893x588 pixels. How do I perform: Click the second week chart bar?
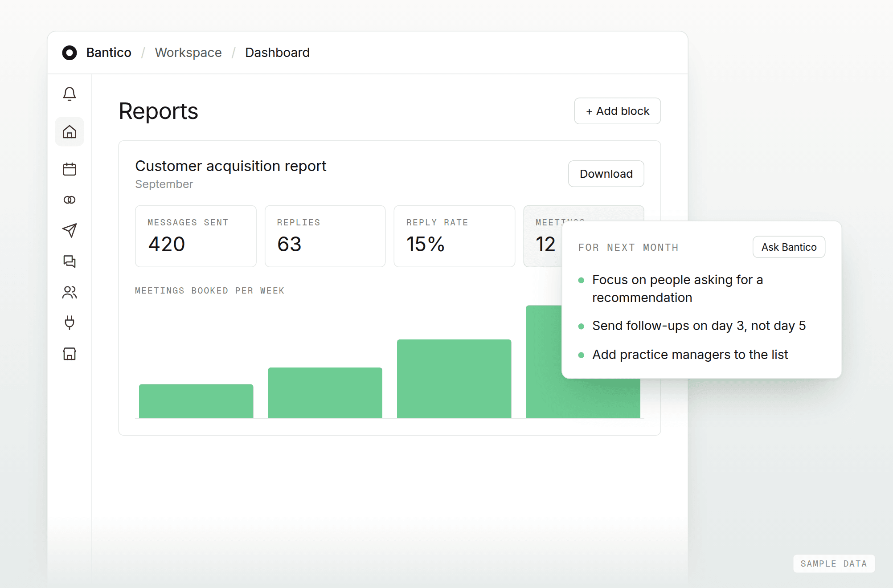click(x=325, y=392)
